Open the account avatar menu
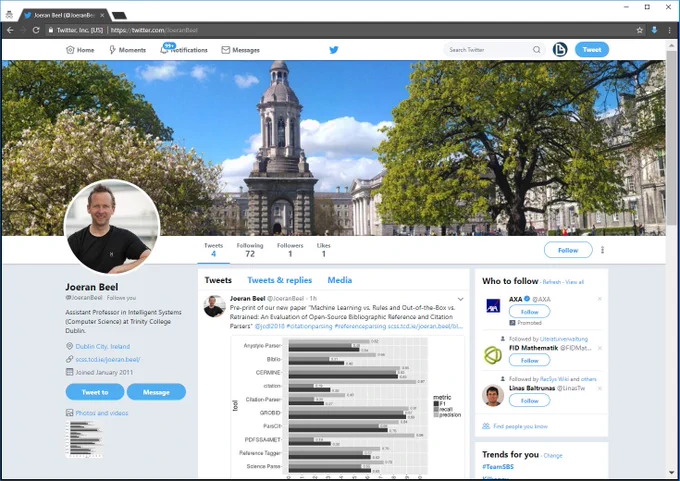Image resolution: width=680 pixels, height=481 pixels. coord(560,49)
